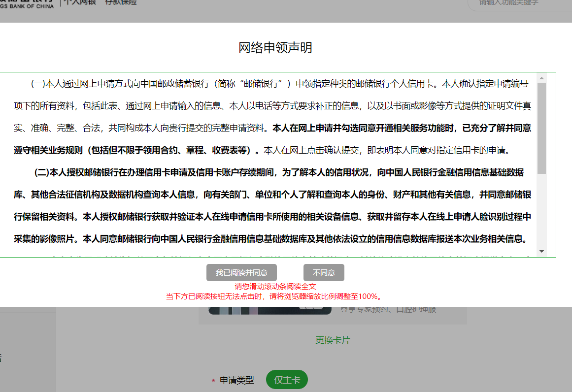Click the '不同意' disagree button
The image size is (572, 392).
pyautogui.click(x=324, y=272)
